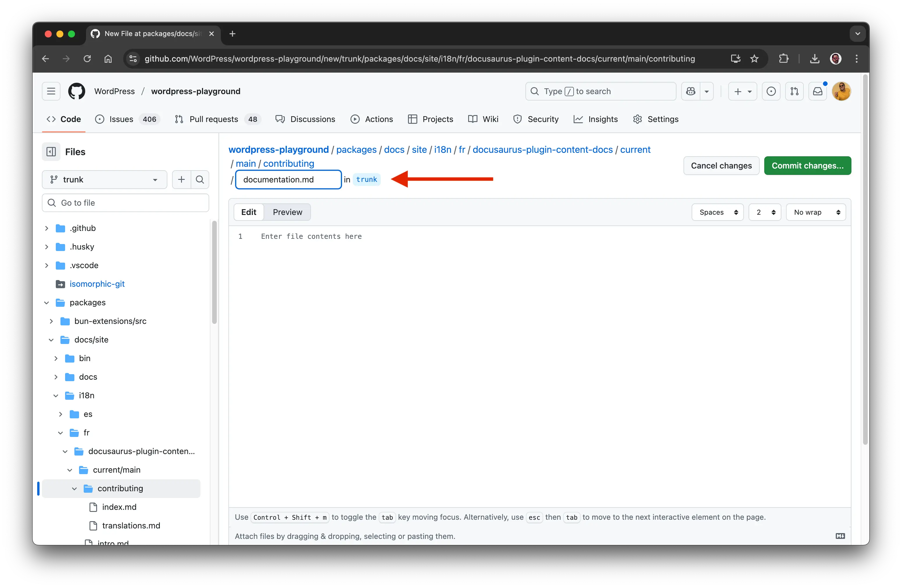Collapse the contributing folder in the tree
Viewport: 902px width, 588px height.
74,488
